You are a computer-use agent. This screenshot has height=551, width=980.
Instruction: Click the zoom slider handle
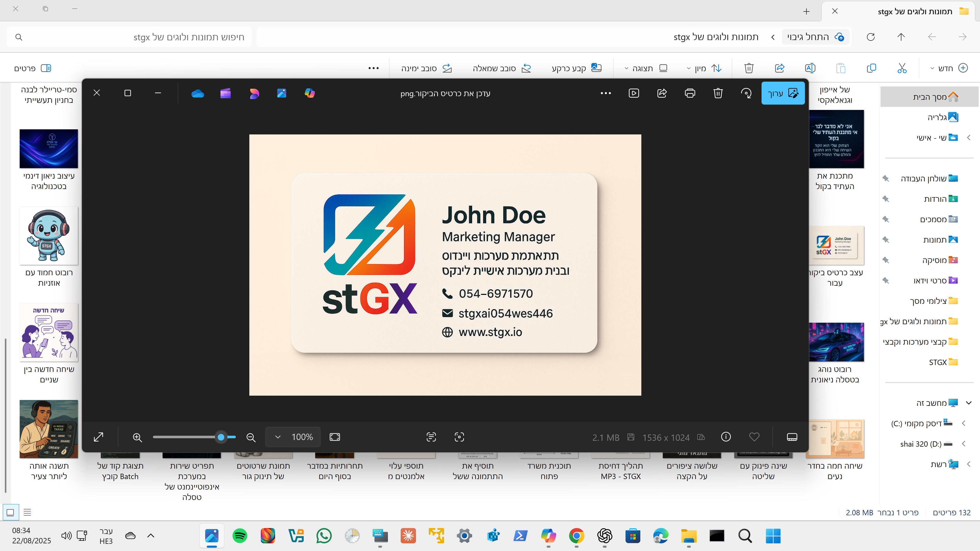221,437
